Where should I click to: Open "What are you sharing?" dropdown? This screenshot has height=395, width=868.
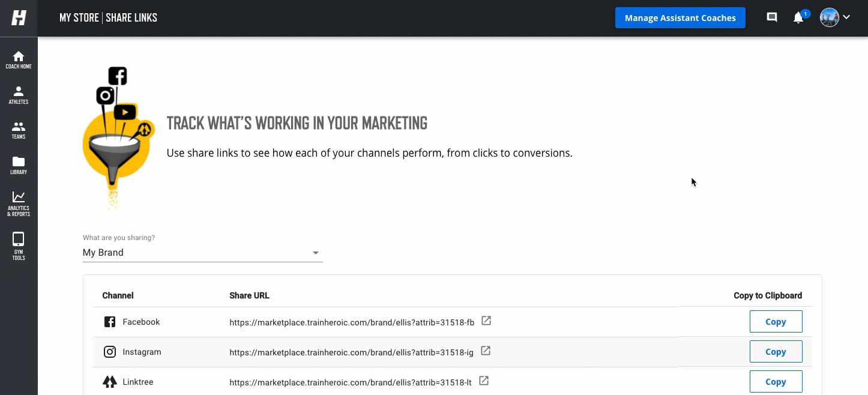pos(202,253)
